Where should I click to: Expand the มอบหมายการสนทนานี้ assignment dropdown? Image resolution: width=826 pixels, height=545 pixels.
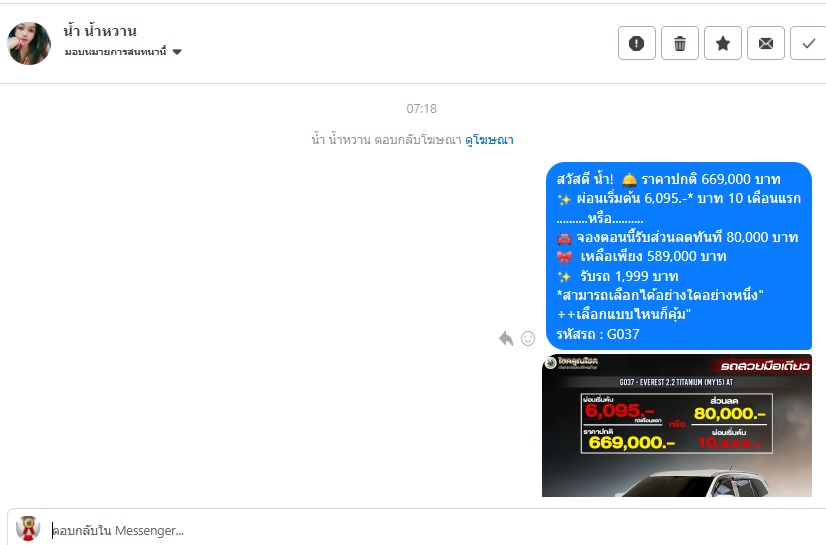coord(123,52)
